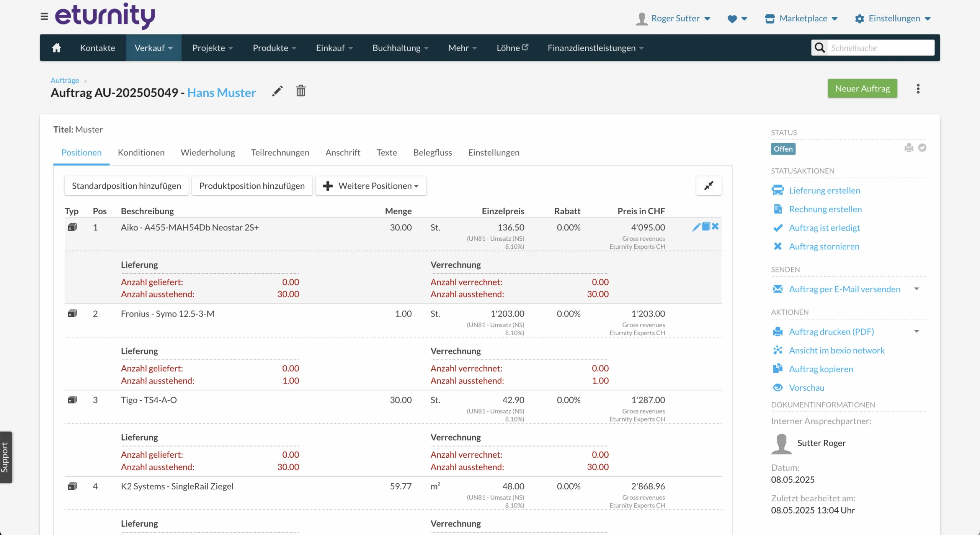Expand arrow next to Auftrag per E-Mail versenden
Image resolution: width=980 pixels, height=535 pixels.
pyautogui.click(x=916, y=289)
